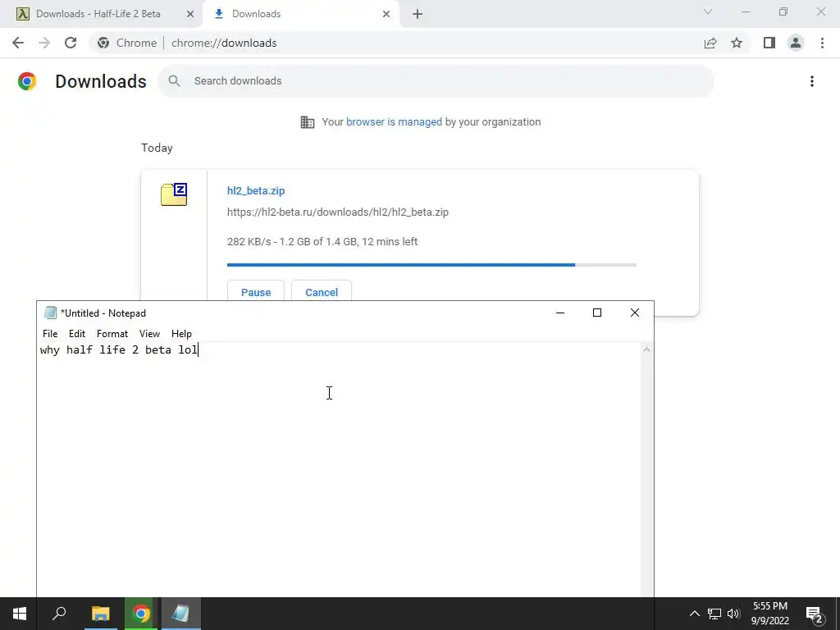
Task: Focus the Search downloads field
Action: pyautogui.click(x=436, y=81)
